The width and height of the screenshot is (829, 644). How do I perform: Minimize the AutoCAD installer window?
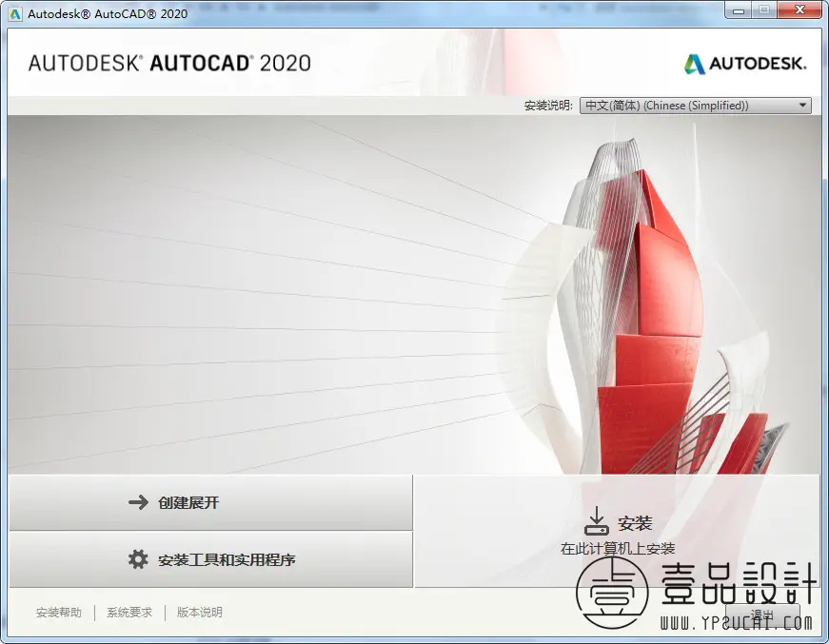click(739, 10)
